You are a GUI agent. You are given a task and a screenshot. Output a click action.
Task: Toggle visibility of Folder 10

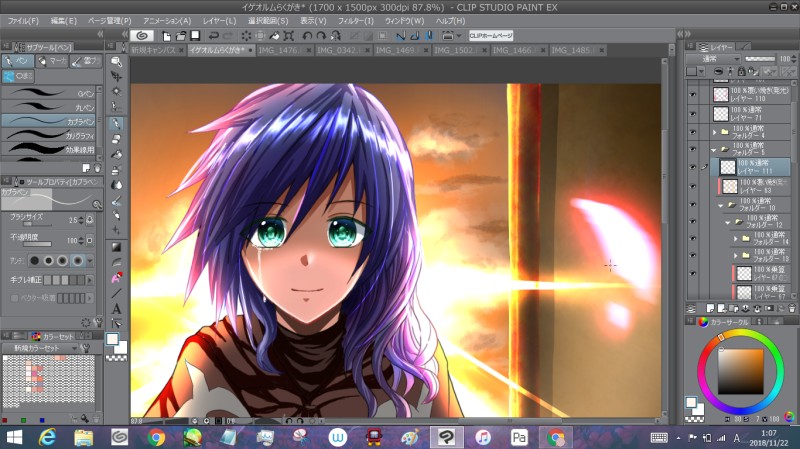[x=692, y=204]
